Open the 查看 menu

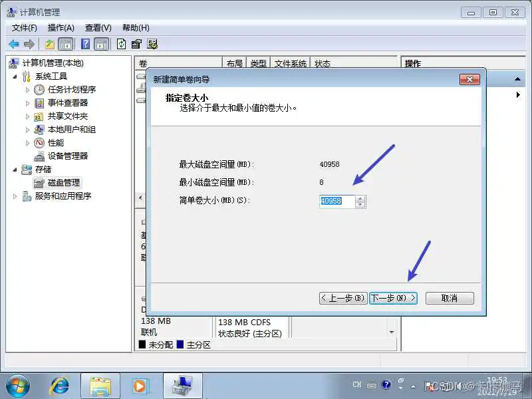pos(97,27)
